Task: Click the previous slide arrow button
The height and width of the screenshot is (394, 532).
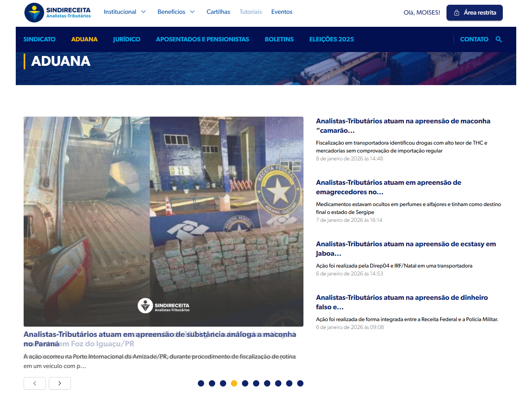Action: point(35,383)
